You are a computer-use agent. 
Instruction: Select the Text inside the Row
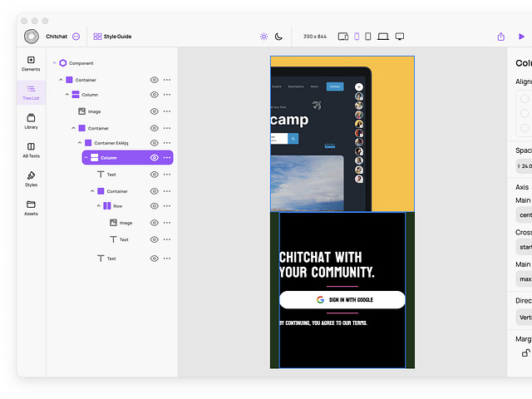pos(119,239)
